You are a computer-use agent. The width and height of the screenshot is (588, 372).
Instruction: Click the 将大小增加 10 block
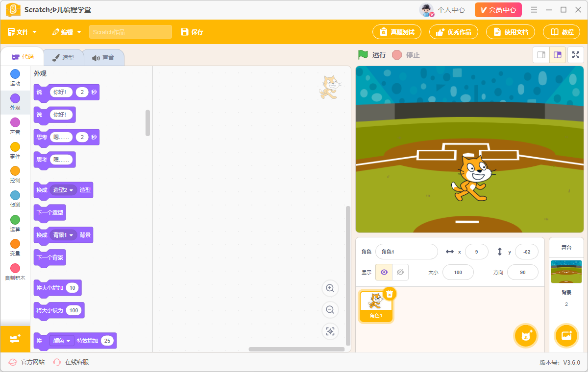pyautogui.click(x=57, y=288)
